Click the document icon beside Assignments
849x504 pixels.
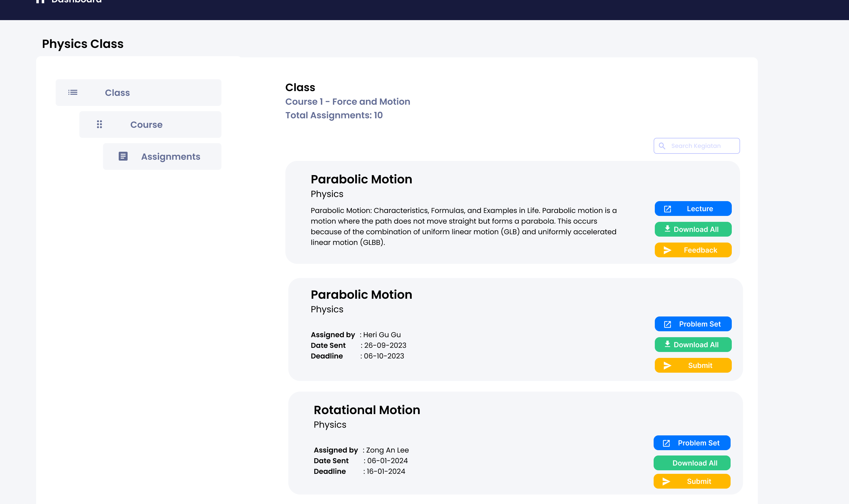coord(123,156)
